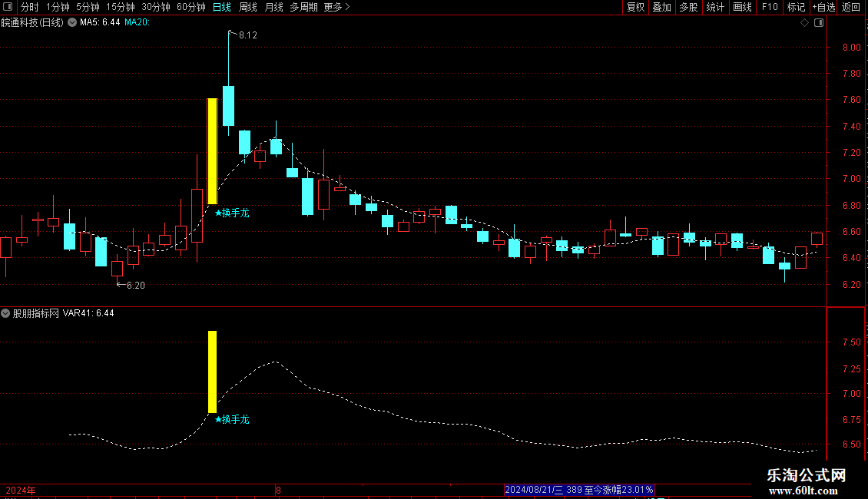
Task: Click the MA5: 6.44 indicator label
Action: (x=100, y=22)
